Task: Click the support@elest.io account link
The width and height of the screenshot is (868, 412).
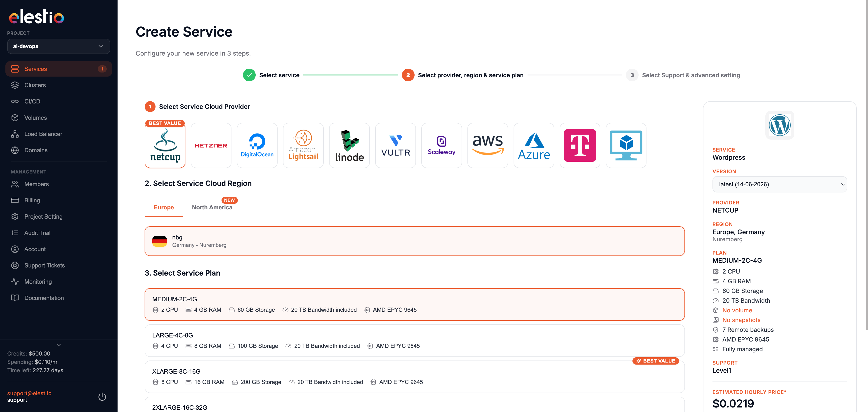Action: click(x=29, y=393)
